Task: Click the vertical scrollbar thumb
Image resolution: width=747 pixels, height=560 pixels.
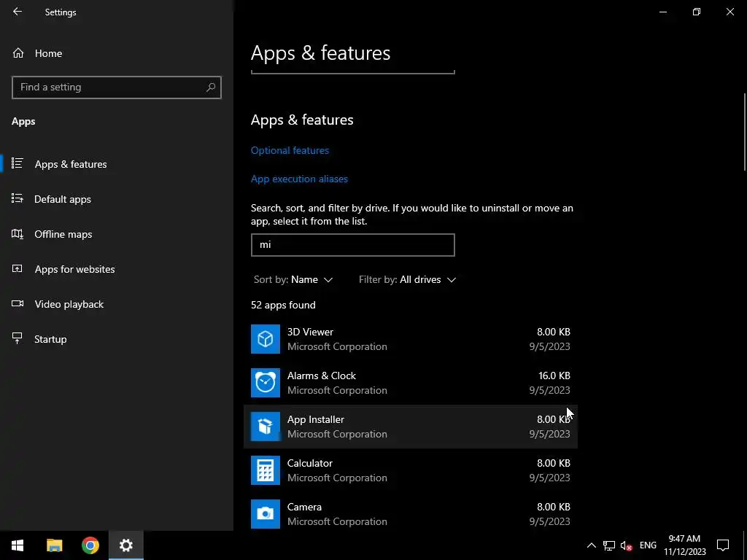Action: [x=744, y=131]
